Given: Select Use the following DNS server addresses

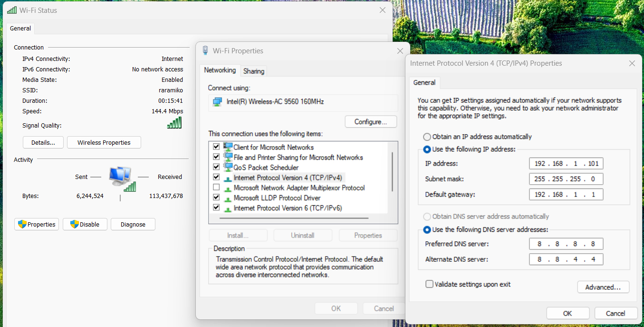Looking at the screenshot, I should point(427,229).
